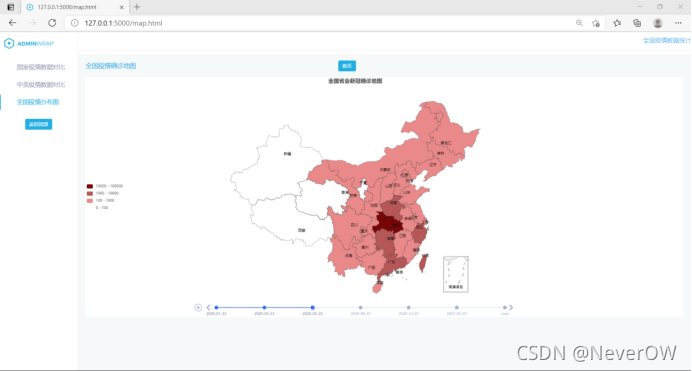Select the third sidebar item 全国疫情分布图
The width and height of the screenshot is (692, 371).
(x=38, y=102)
